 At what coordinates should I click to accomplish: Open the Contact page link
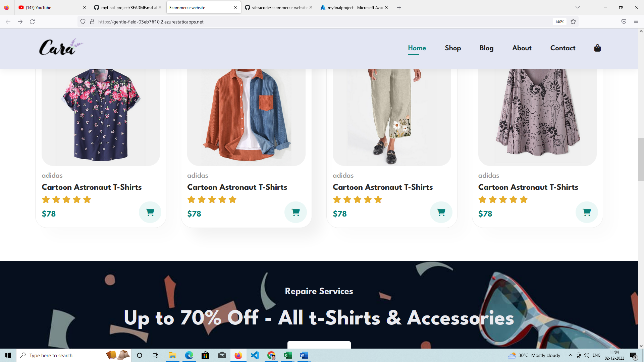tap(563, 48)
